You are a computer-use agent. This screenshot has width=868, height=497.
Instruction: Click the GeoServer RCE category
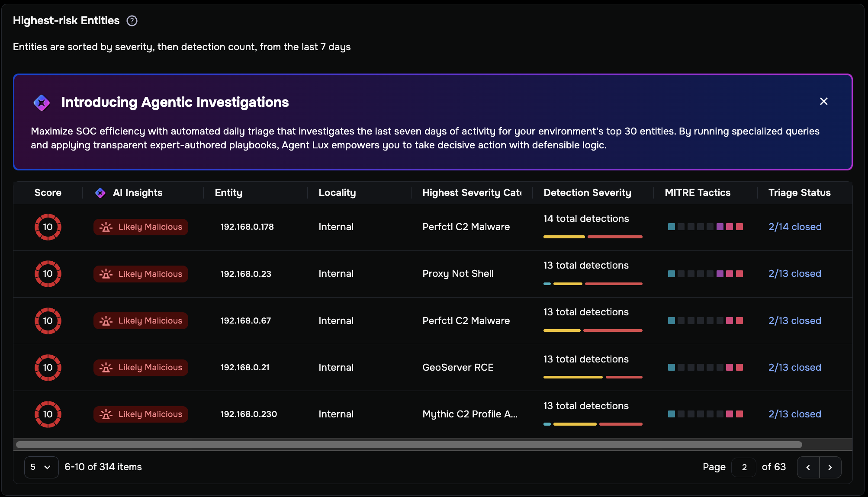coord(458,367)
